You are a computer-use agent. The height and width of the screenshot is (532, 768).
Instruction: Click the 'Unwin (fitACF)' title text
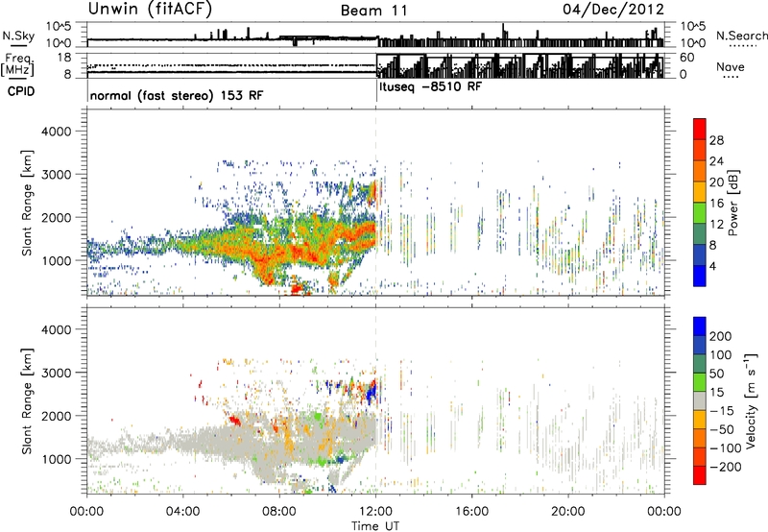pos(150,9)
